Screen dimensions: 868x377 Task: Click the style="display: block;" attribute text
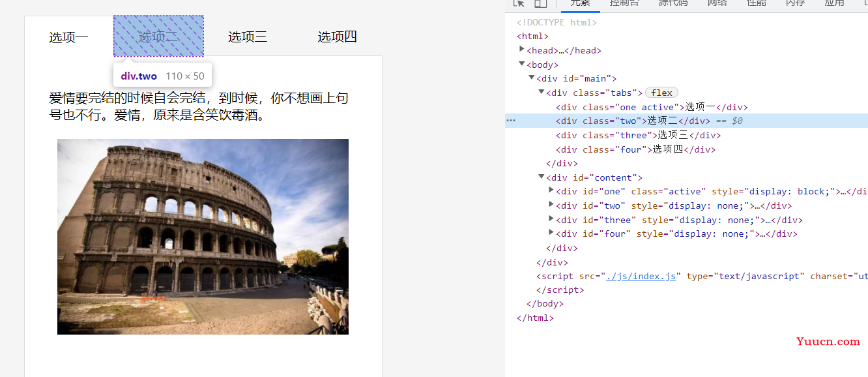click(x=774, y=191)
